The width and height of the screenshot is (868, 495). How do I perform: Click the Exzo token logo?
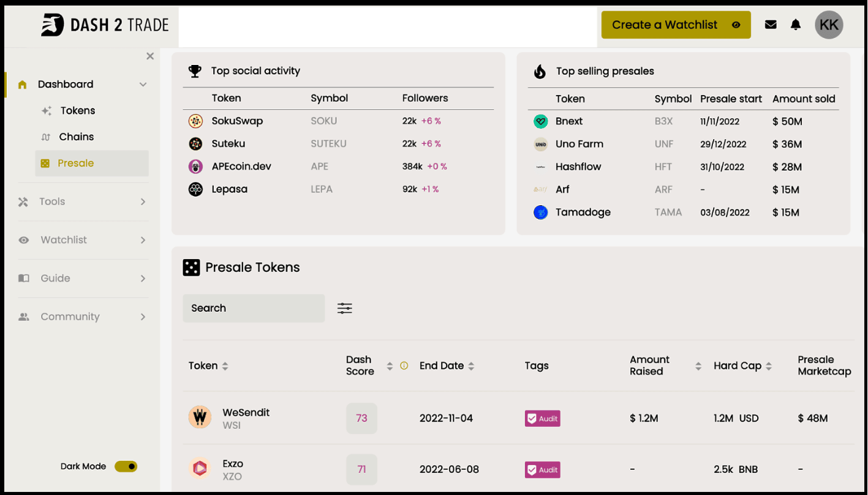click(x=200, y=469)
